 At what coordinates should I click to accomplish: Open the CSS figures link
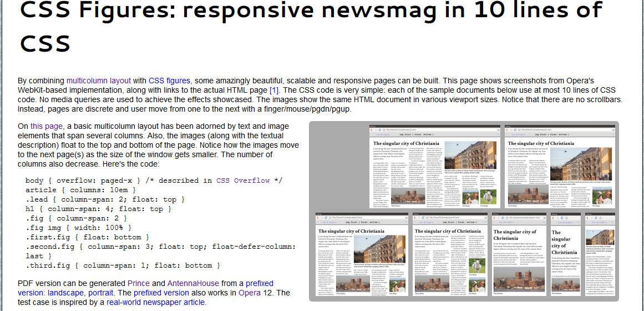coord(169,81)
